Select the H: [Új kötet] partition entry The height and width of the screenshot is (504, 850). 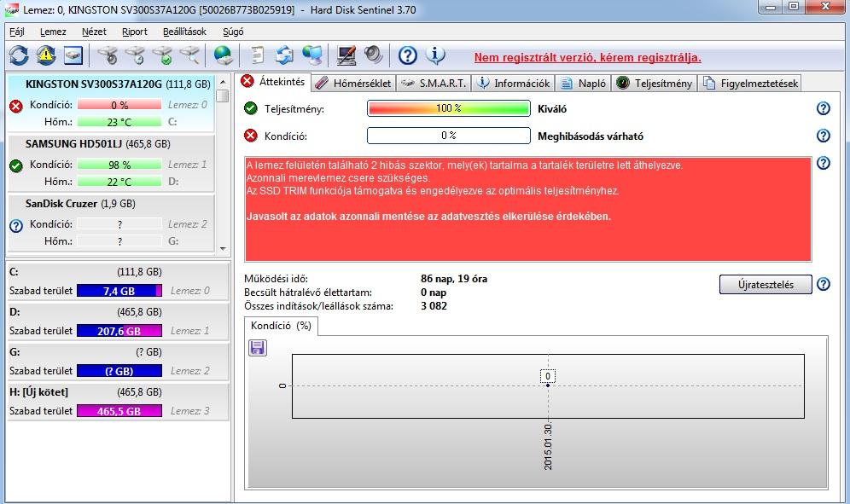click(118, 402)
